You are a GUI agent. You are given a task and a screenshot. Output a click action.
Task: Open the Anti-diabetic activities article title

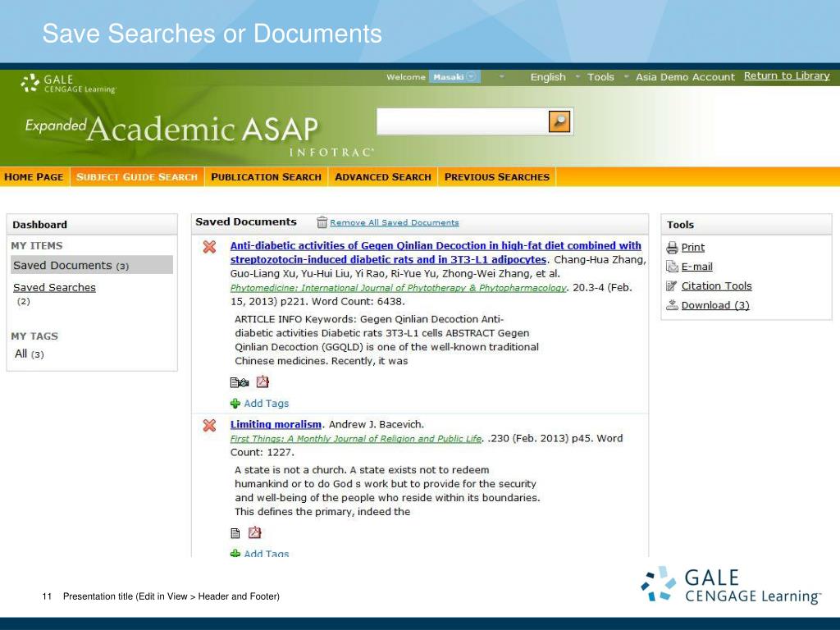[x=436, y=253]
